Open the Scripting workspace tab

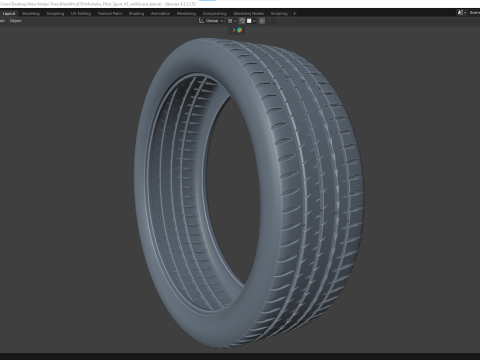279,14
